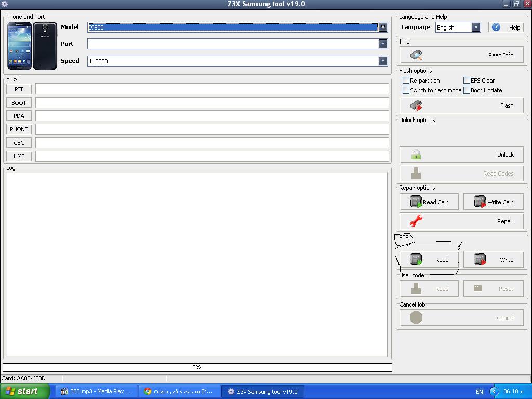This screenshot has width=532, height=399.
Task: Click the User code Reset icon
Action: [x=478, y=288]
